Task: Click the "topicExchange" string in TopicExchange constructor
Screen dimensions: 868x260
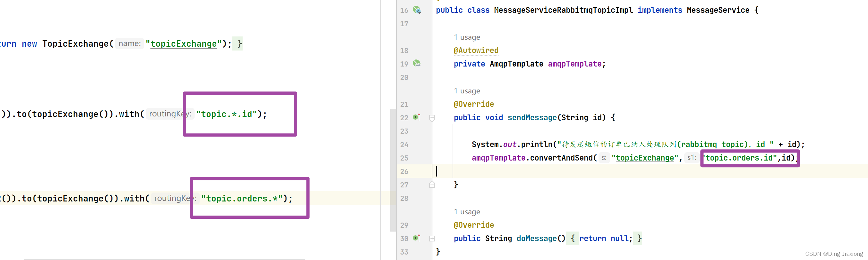Action: click(x=184, y=44)
